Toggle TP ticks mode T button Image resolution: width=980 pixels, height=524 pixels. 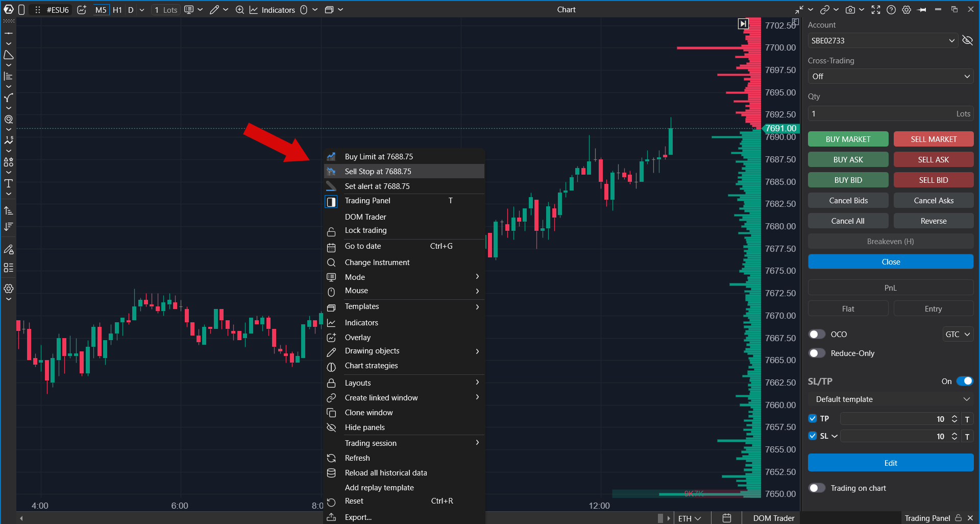967,419
